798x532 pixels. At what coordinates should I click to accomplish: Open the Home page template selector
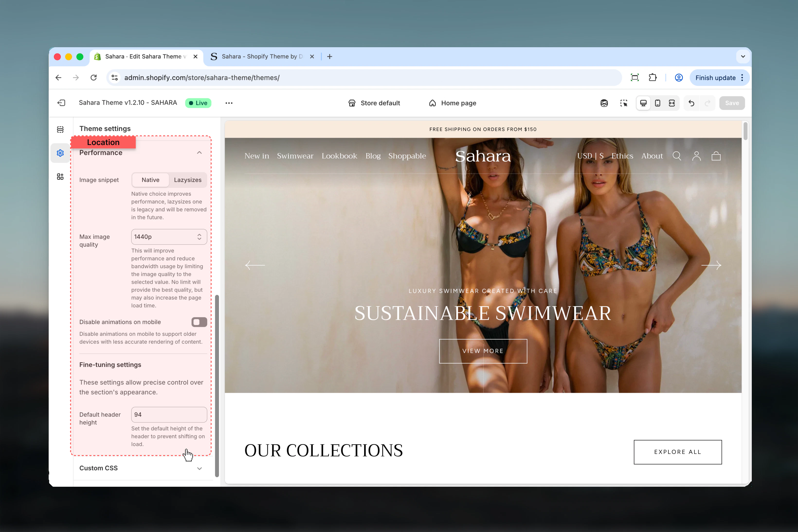click(453, 103)
